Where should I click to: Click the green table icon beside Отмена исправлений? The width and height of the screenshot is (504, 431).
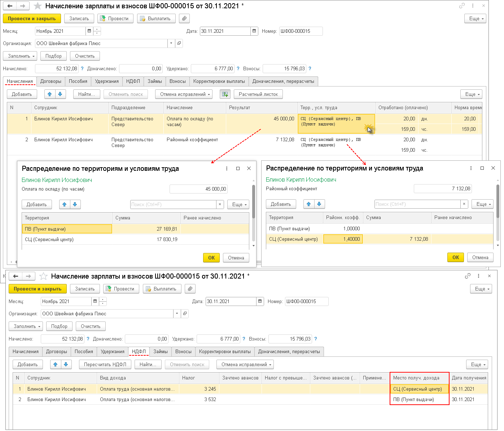click(x=225, y=94)
